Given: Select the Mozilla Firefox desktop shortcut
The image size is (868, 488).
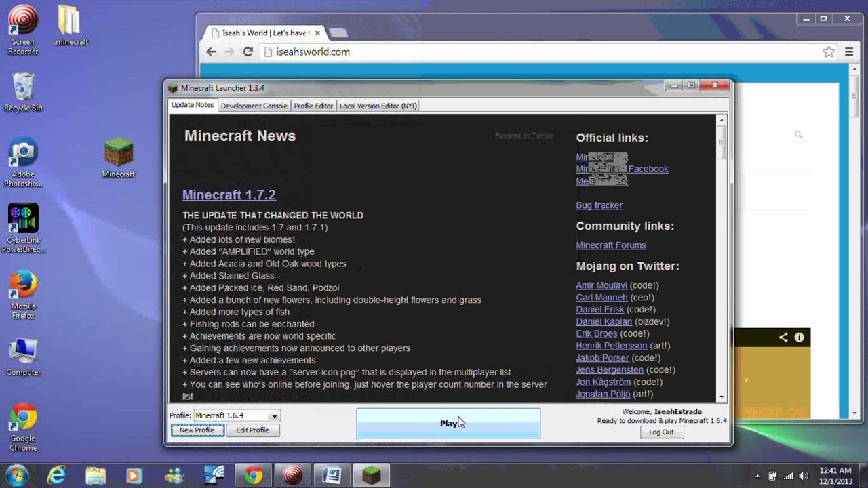Looking at the screenshot, I should click(x=23, y=295).
